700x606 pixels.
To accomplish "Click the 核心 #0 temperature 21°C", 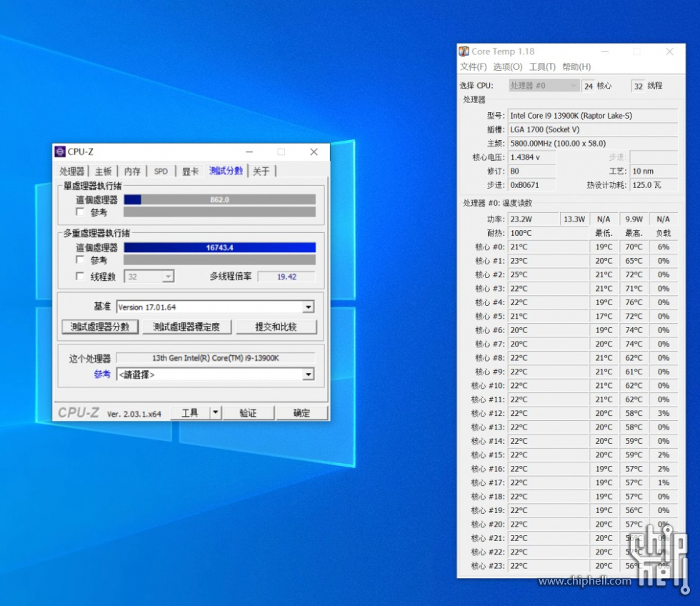I will [548, 247].
